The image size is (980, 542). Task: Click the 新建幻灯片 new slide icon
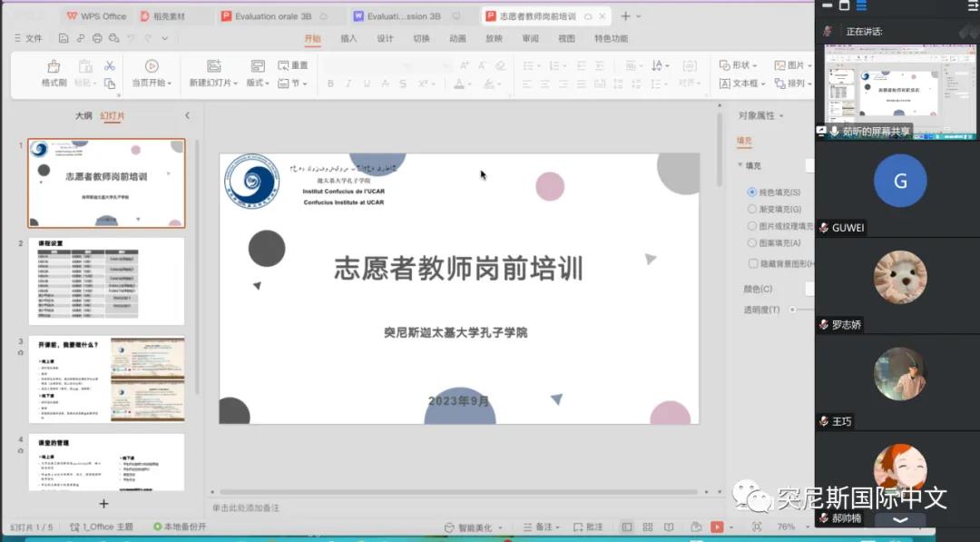point(214,66)
